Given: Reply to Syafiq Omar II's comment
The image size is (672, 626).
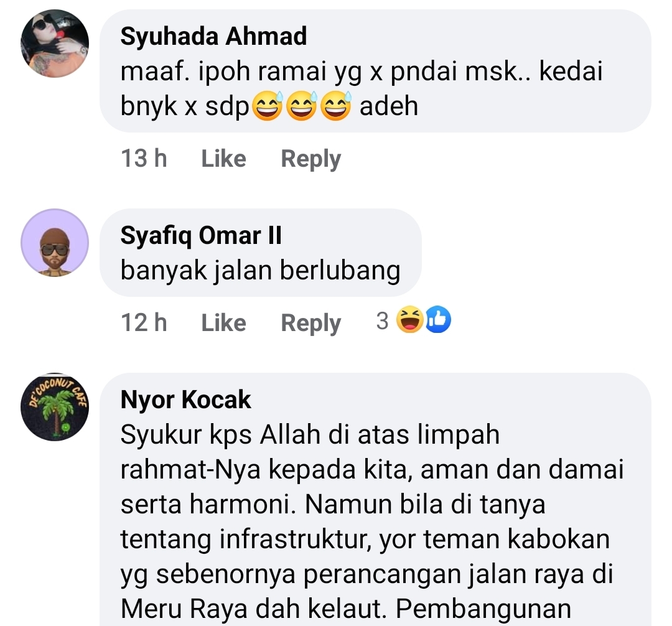Looking at the screenshot, I should (x=310, y=323).
